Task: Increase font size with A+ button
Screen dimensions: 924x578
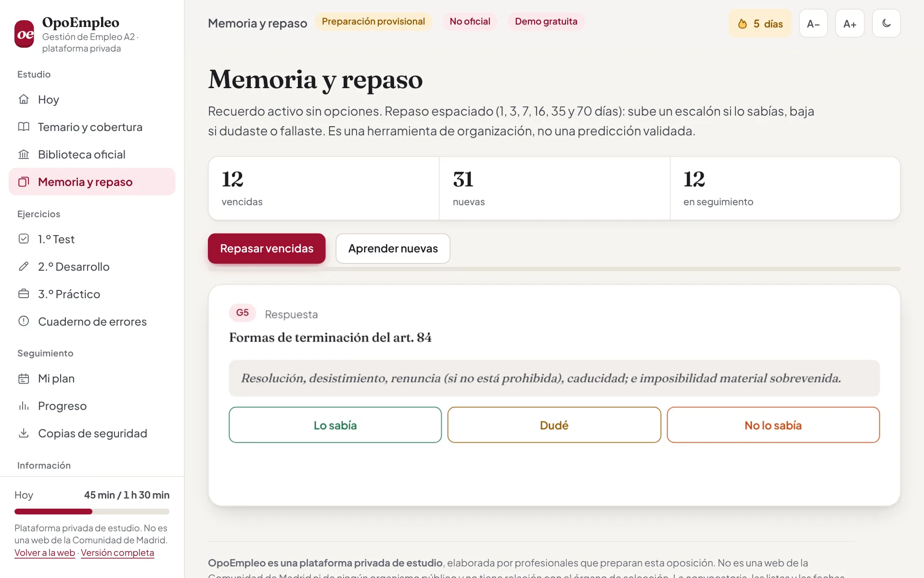Action: pyautogui.click(x=850, y=23)
